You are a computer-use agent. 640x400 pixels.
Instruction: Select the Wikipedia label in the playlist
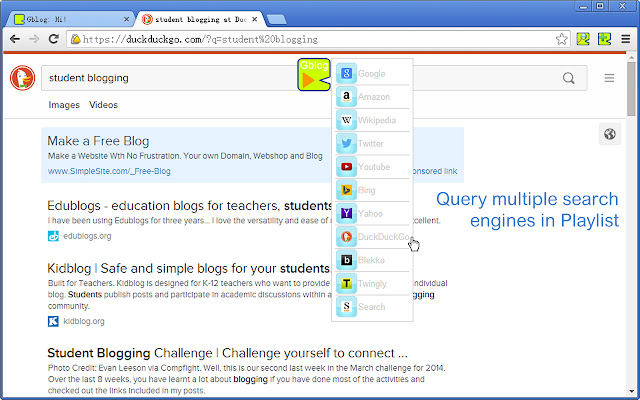point(377,120)
